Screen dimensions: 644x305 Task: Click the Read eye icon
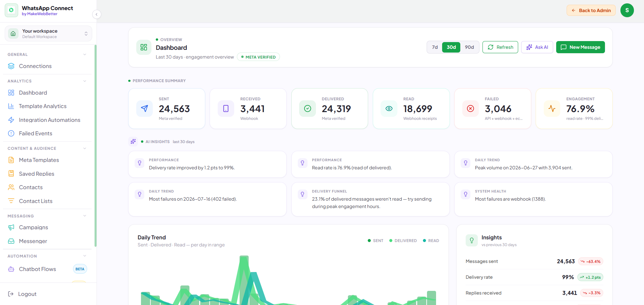389,108
